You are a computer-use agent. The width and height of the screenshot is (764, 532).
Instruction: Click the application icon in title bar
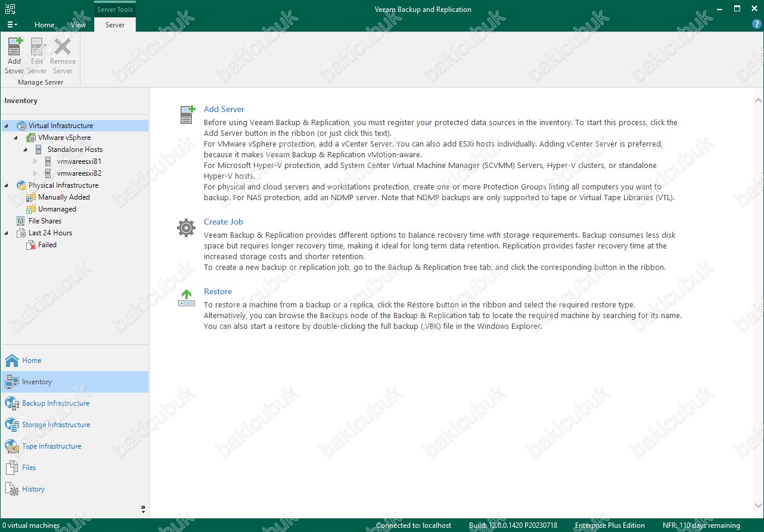pos(10,9)
